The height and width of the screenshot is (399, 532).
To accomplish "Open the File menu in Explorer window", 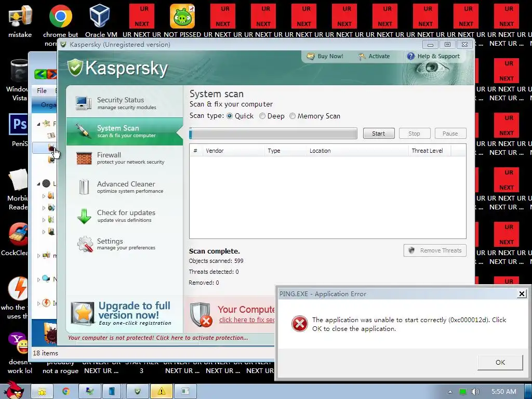I will [x=42, y=90].
